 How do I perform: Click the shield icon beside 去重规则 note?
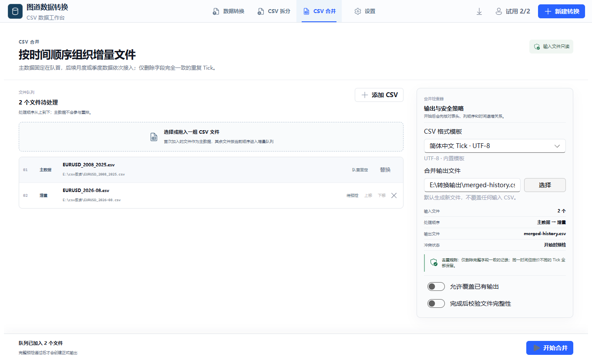click(x=434, y=262)
